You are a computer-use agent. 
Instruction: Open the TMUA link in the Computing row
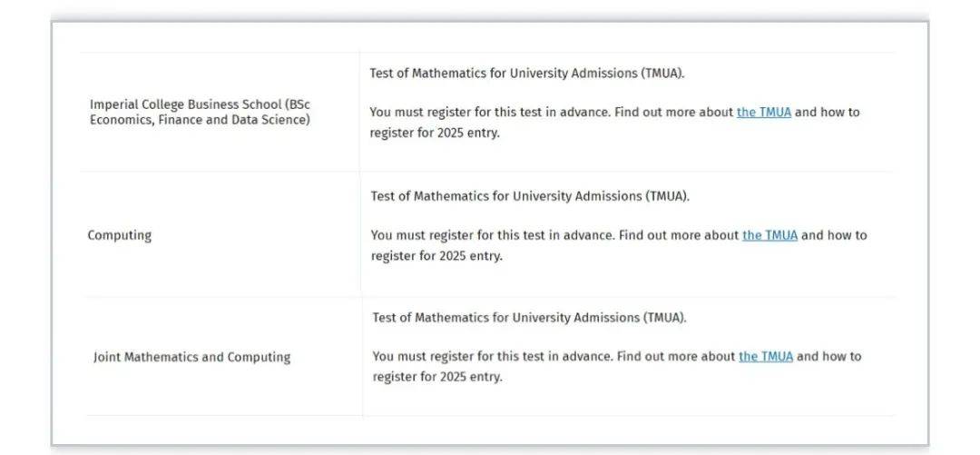pos(769,235)
